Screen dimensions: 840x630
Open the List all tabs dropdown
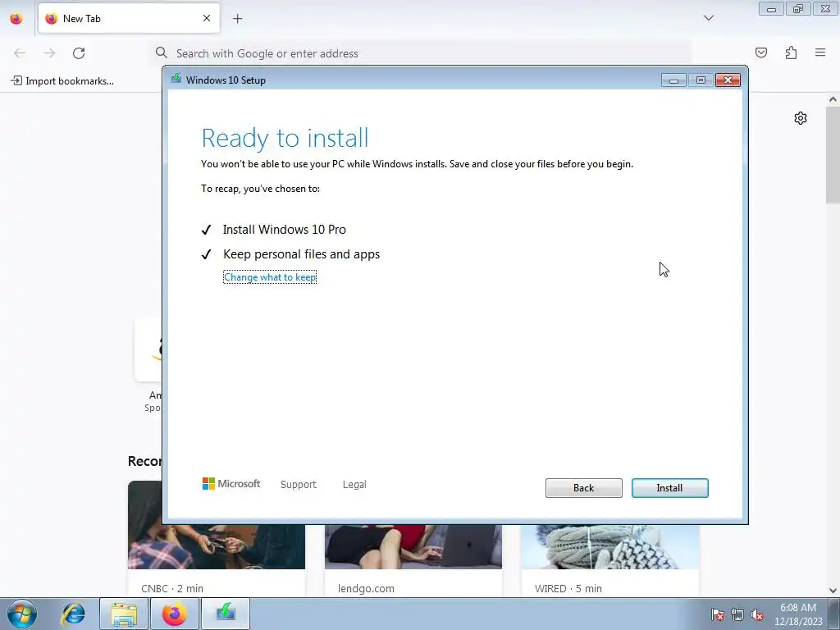coord(708,18)
